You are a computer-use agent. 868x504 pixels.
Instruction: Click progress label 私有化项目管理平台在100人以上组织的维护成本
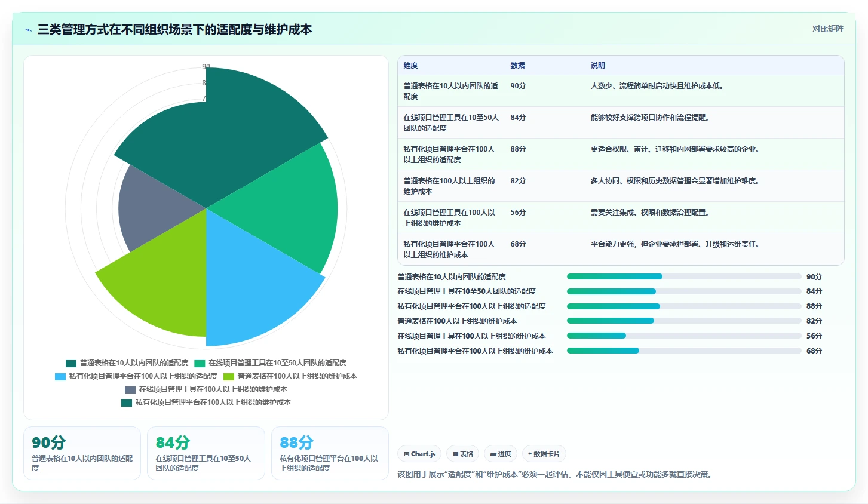point(475,351)
